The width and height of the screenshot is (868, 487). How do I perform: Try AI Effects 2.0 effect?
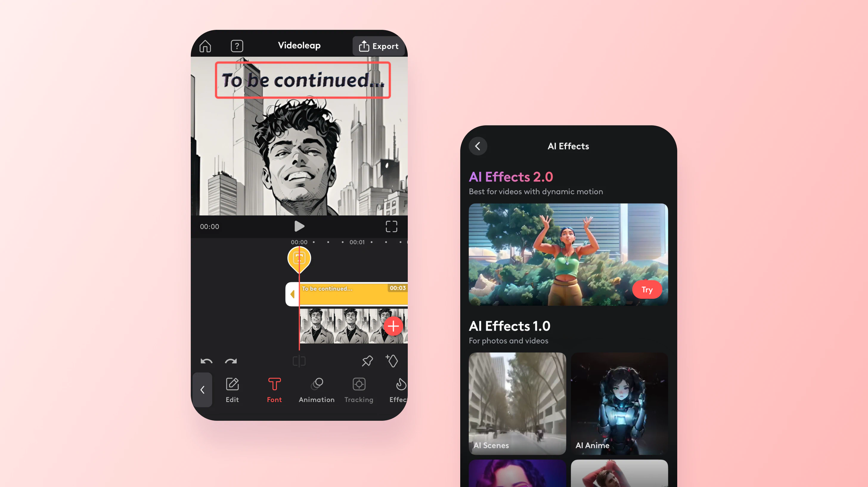(647, 289)
